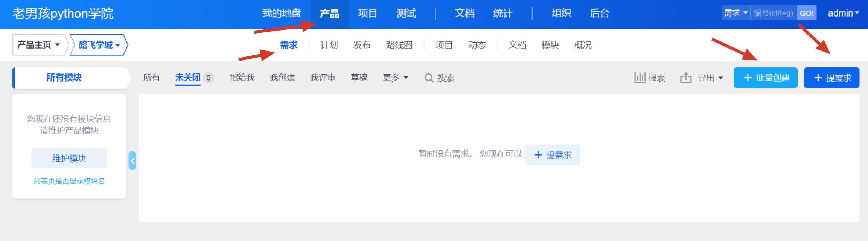Open the 产品主页 dropdown
The width and height of the screenshot is (868, 241).
[x=39, y=45]
